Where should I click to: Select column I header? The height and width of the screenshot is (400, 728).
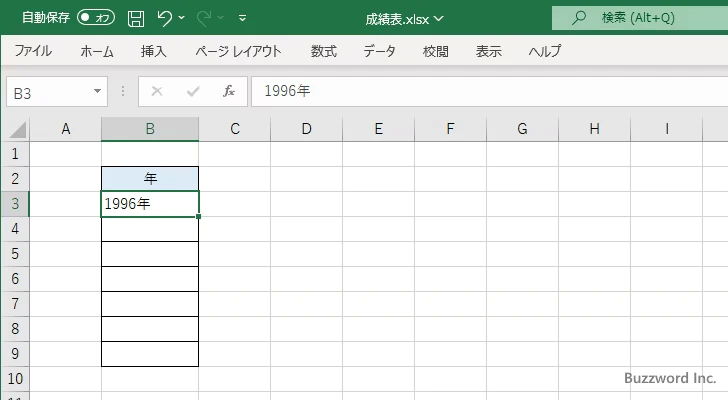tap(666, 129)
